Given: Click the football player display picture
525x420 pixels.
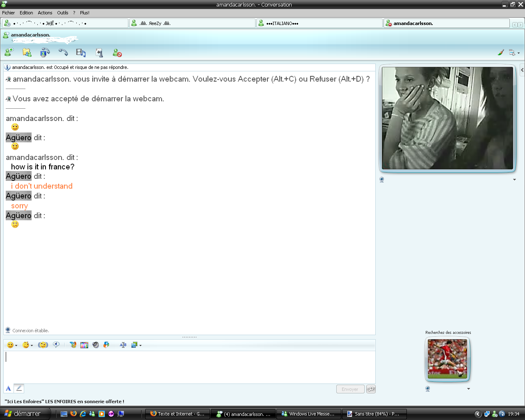Looking at the screenshot, I should [x=447, y=359].
